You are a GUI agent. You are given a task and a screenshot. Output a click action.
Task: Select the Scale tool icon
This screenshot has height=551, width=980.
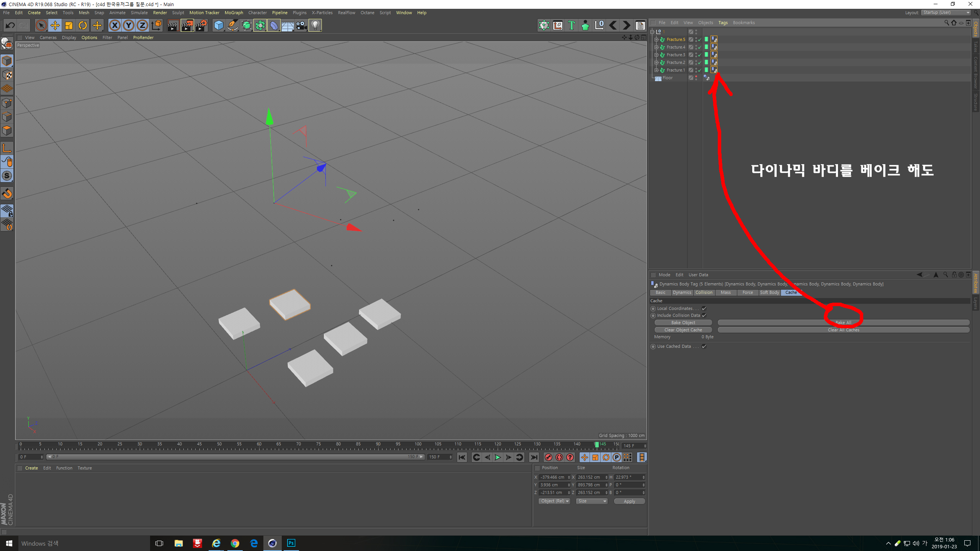pyautogui.click(x=69, y=26)
